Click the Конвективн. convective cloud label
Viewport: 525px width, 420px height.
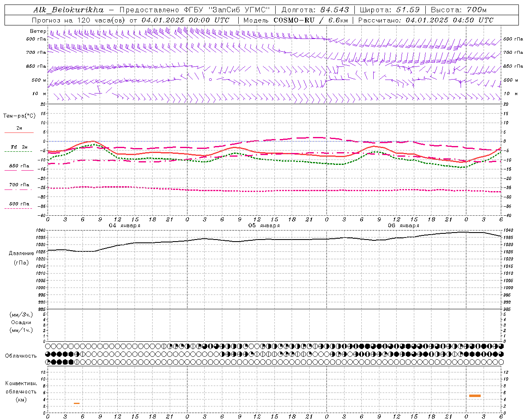(x=21, y=383)
